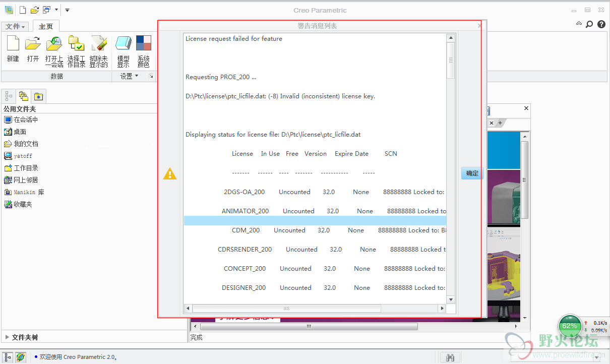
Task: Expand the 设置 group dropdown
Action: click(x=129, y=76)
